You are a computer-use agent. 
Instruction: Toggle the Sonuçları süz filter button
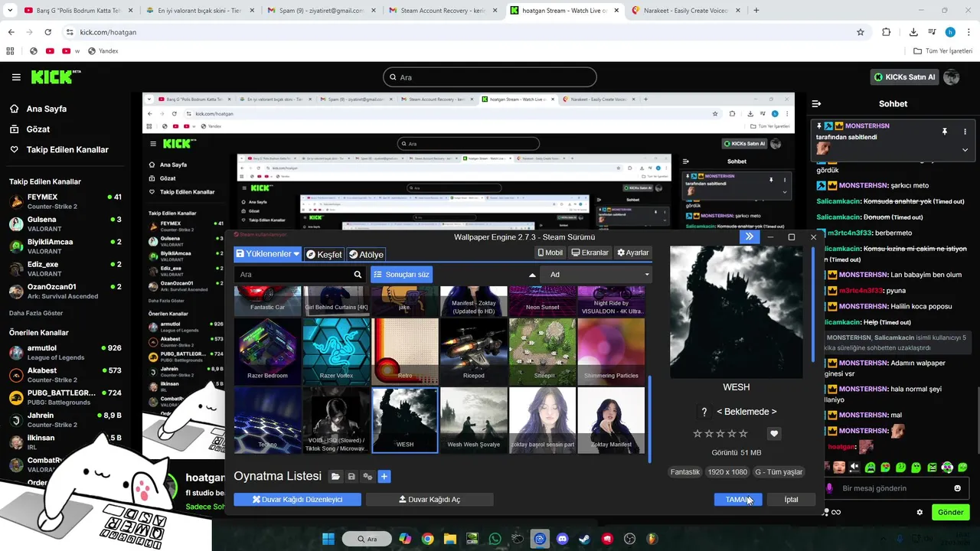pyautogui.click(x=401, y=274)
